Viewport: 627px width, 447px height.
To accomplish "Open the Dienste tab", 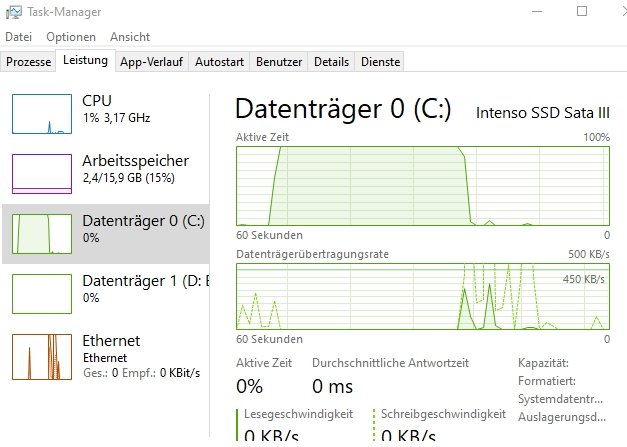I will pos(381,62).
